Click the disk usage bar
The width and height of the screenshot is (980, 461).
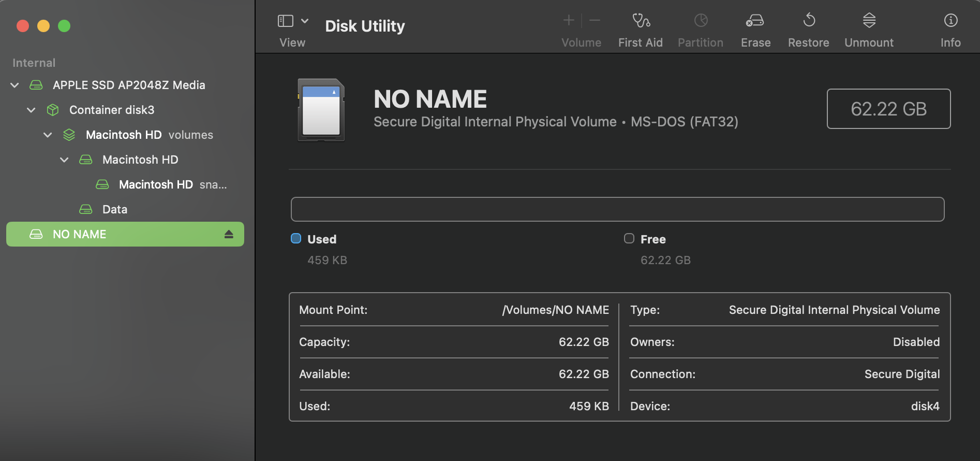click(617, 209)
